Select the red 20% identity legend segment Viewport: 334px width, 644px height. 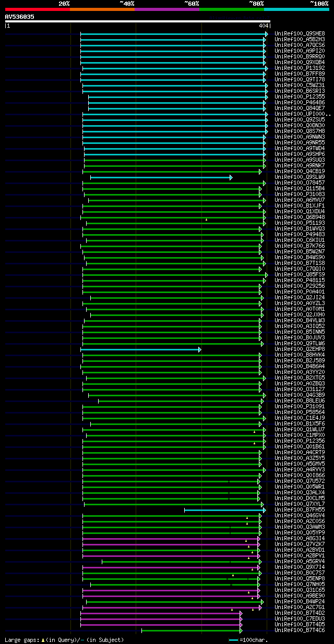coord(38,9)
